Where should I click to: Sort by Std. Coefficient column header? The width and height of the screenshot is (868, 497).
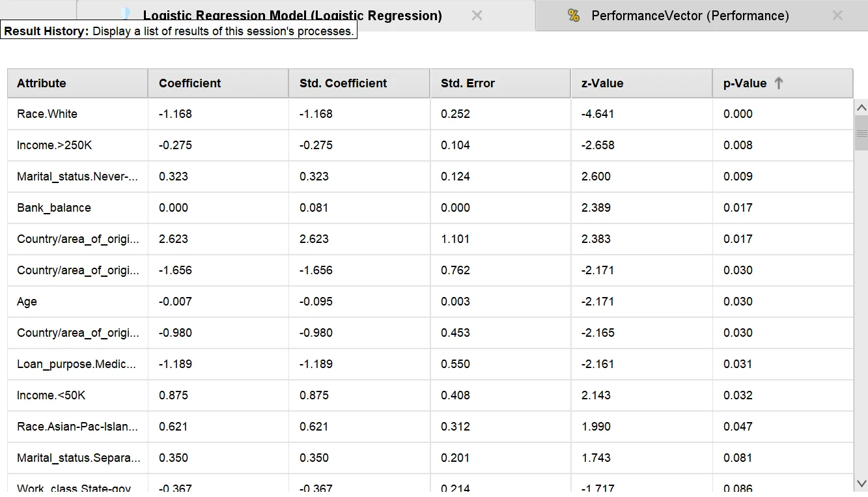pos(359,83)
